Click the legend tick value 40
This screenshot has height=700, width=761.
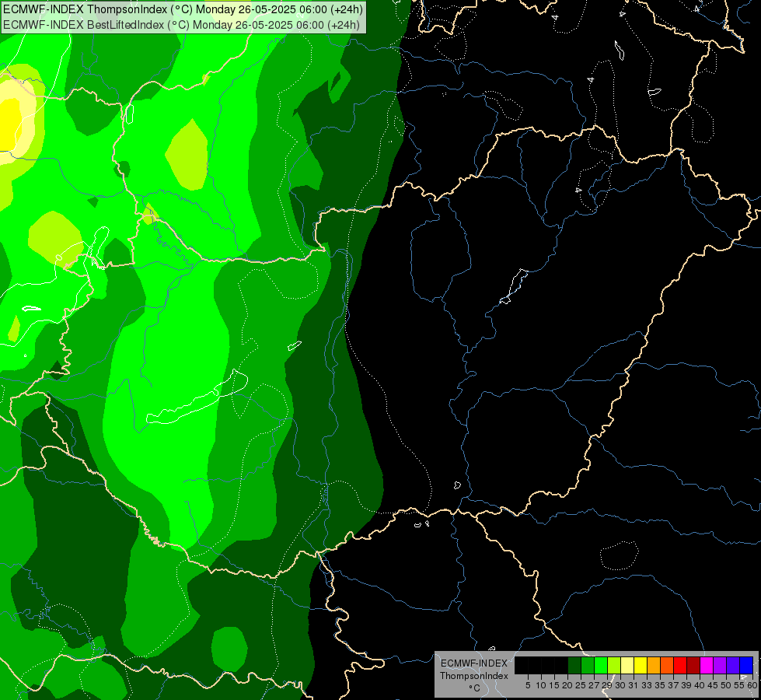pos(700,685)
